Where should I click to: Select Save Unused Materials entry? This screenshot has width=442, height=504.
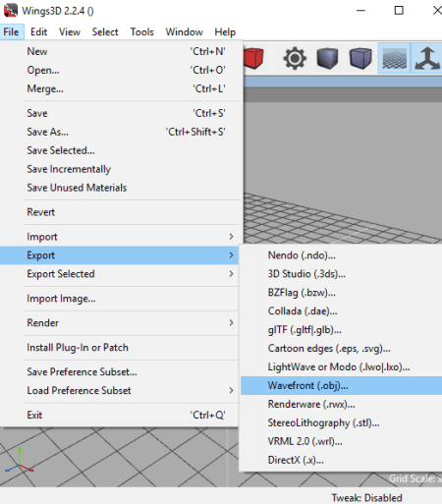(x=121, y=188)
